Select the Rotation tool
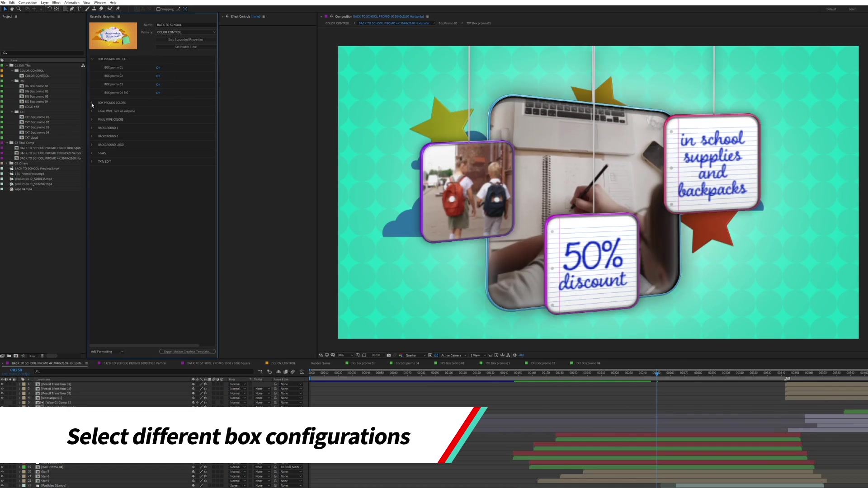Image resolution: width=868 pixels, height=488 pixels. pos(49,9)
